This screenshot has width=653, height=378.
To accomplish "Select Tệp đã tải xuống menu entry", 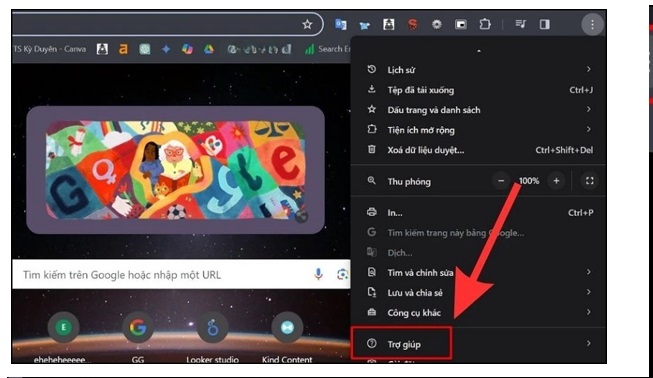I will pyautogui.click(x=479, y=90).
